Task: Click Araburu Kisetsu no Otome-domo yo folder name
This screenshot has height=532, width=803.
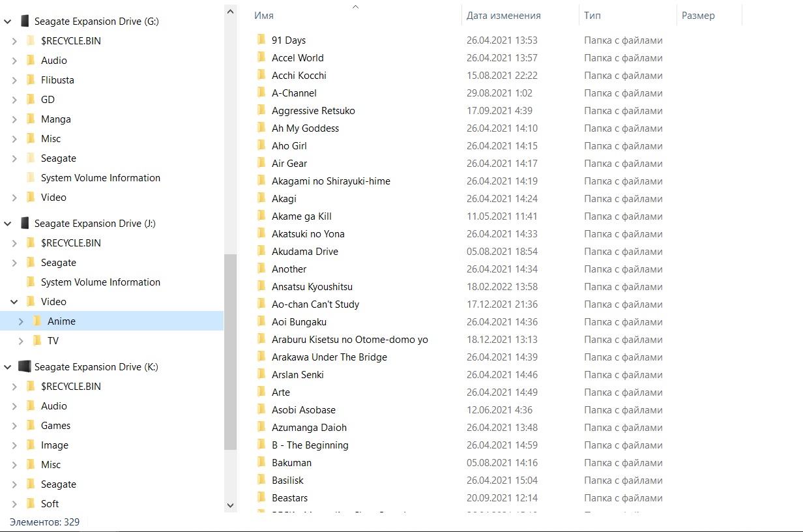Action: pos(350,340)
